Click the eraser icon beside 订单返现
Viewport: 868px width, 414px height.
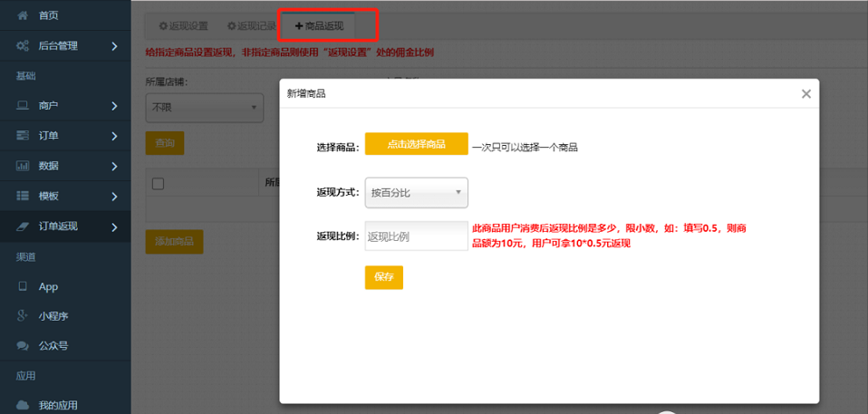pyautogui.click(x=23, y=226)
